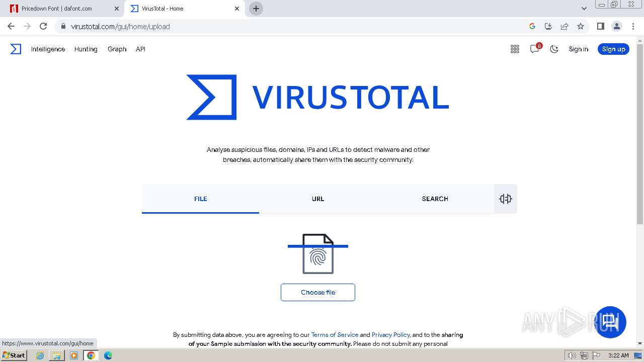Click the Choose file button

pyautogui.click(x=318, y=292)
